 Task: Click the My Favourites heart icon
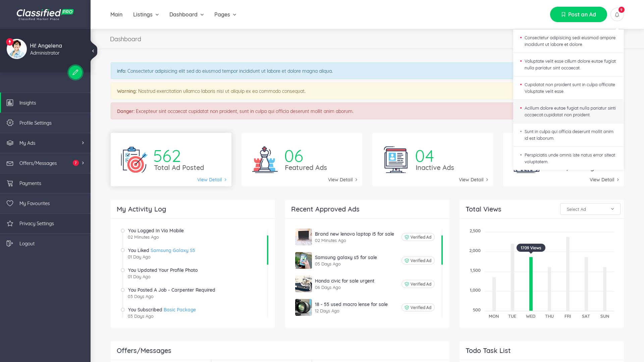(10, 203)
